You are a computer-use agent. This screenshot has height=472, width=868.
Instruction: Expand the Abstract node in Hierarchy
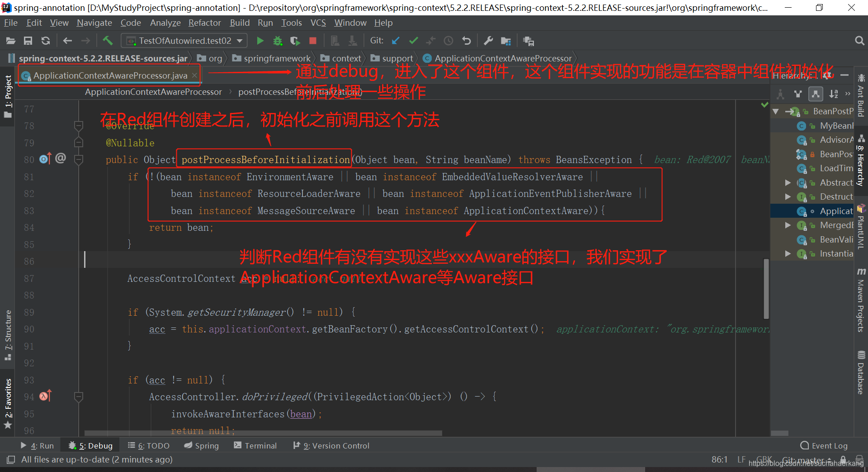point(788,182)
